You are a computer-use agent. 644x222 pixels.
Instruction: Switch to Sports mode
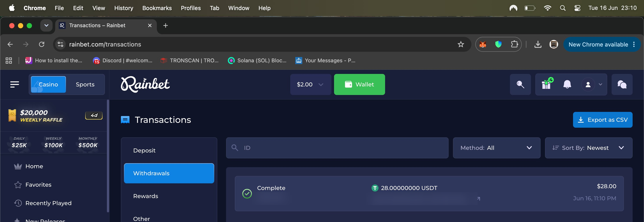[85, 84]
